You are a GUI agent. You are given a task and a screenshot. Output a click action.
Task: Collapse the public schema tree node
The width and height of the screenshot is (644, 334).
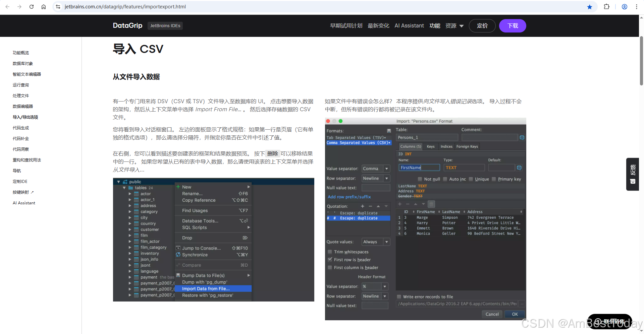point(118,182)
